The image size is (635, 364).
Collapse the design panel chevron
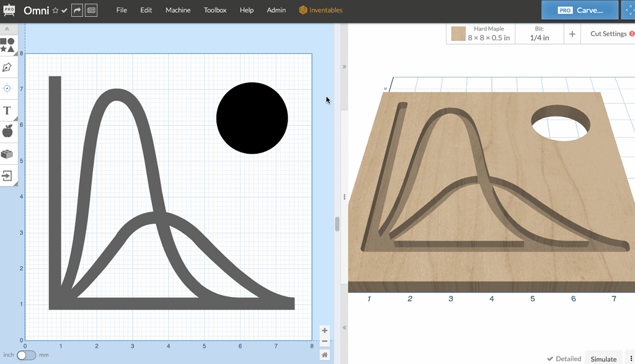click(x=344, y=66)
